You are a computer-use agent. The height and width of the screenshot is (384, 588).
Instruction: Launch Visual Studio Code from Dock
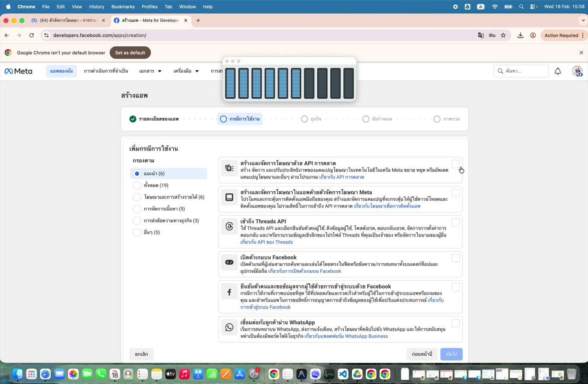pos(343,374)
